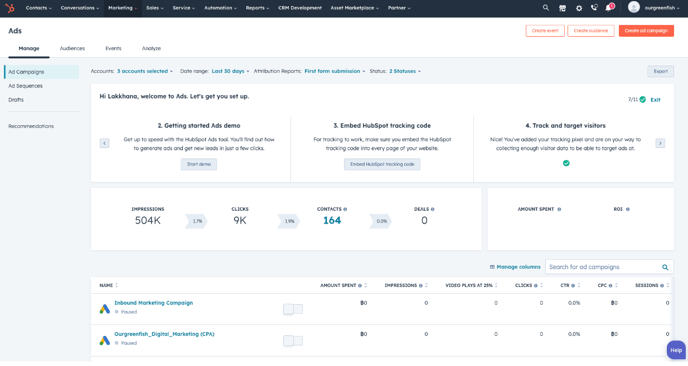
Task: Open the Last 30 days date range dropdown
Action: pyautogui.click(x=230, y=71)
